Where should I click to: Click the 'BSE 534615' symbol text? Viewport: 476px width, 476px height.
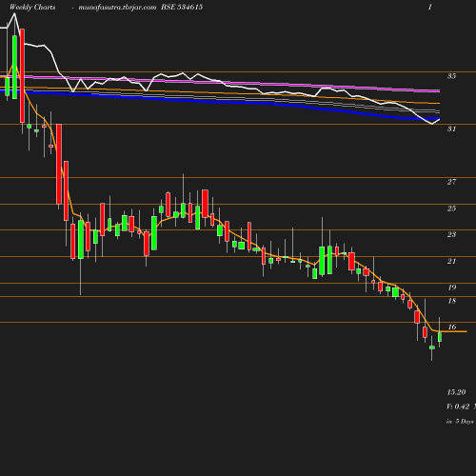[182, 7]
